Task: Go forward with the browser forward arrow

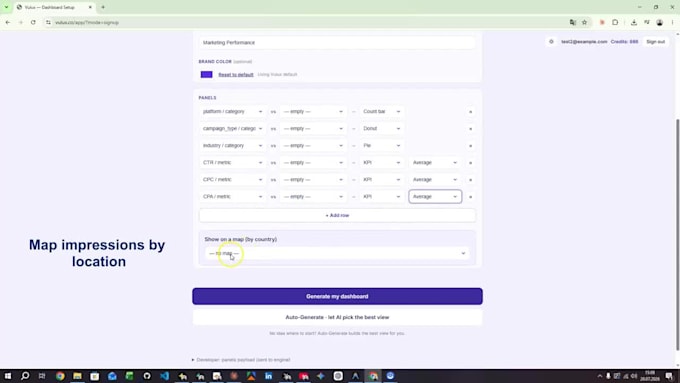Action: 20,23
